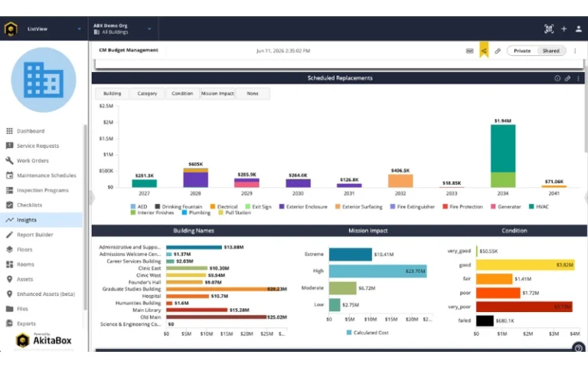Edit the Scheduled Replacements widget pencil icon
This screenshot has width=588, height=368.
click(567, 78)
